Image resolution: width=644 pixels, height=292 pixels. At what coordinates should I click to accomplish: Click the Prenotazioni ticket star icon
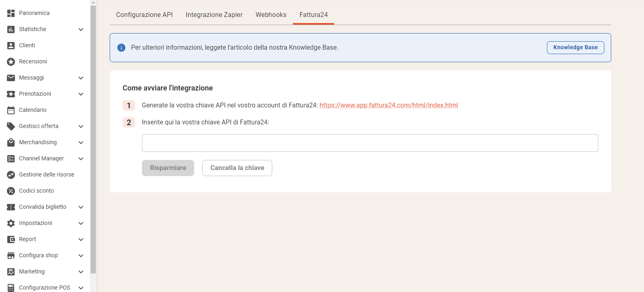(x=11, y=94)
